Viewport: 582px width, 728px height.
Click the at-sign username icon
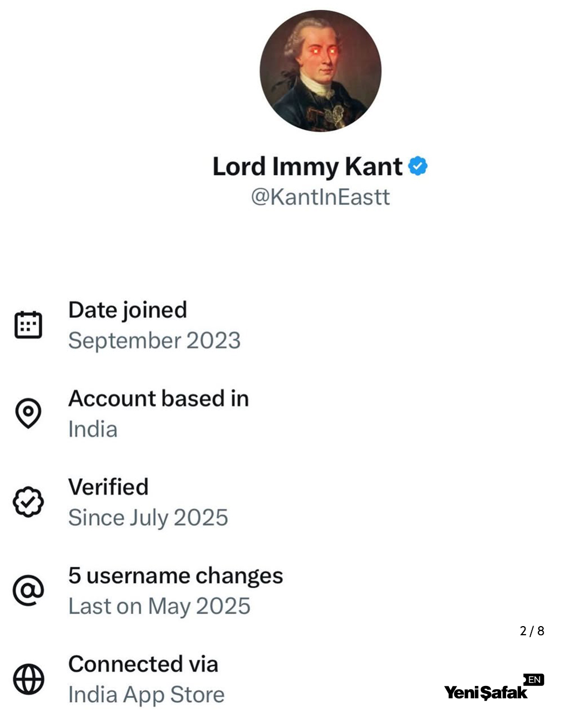tap(28, 590)
